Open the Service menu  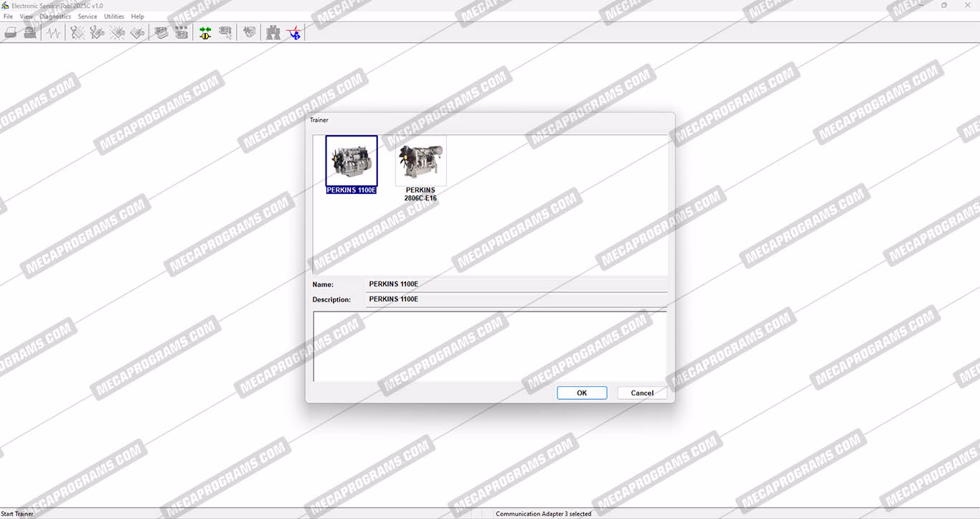88,17
